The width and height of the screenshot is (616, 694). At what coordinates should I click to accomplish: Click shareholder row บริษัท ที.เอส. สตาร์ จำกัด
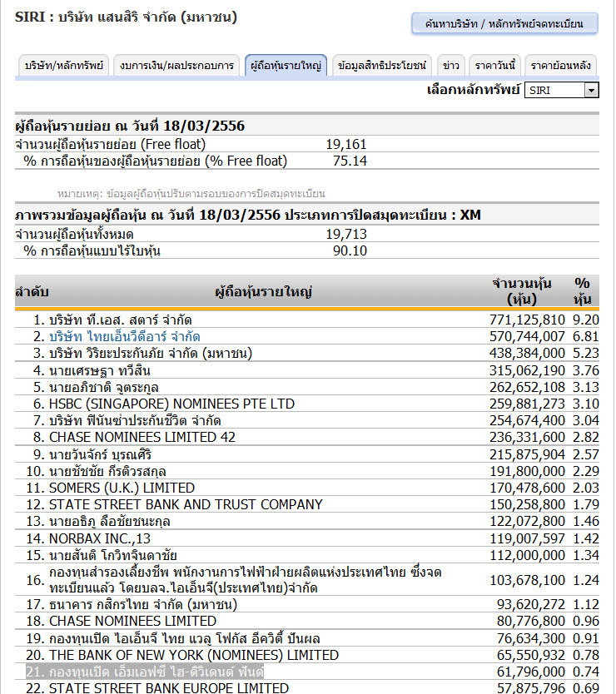(x=307, y=320)
